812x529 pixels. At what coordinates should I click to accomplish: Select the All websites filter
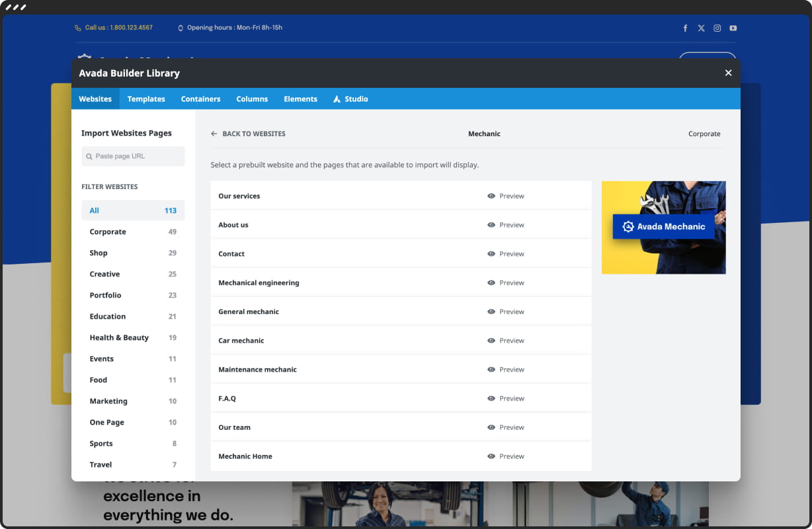click(133, 210)
